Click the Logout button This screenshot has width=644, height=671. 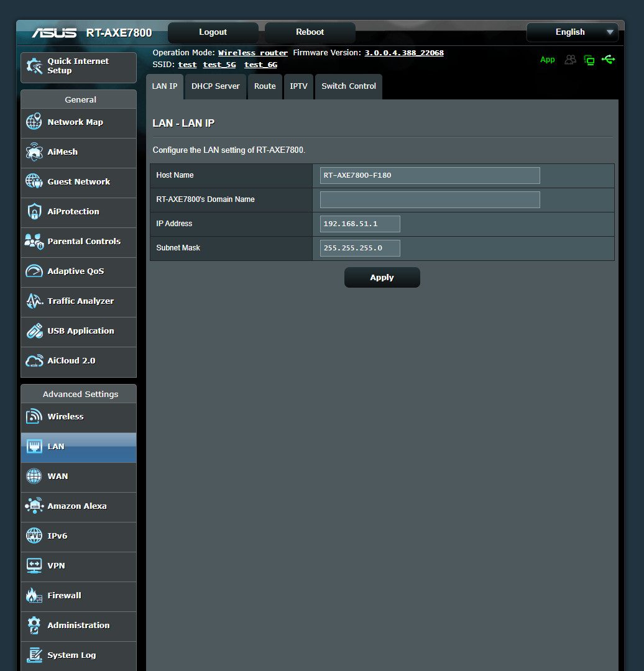pyautogui.click(x=213, y=32)
